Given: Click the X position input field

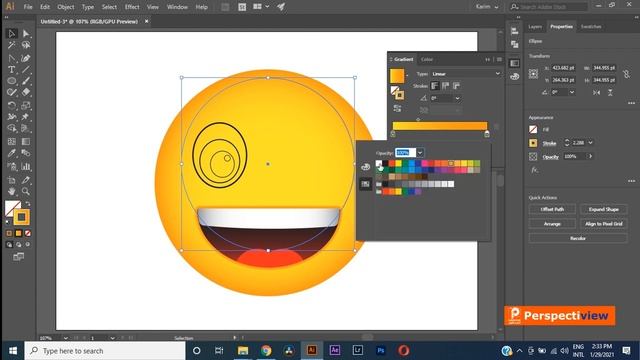Looking at the screenshot, I should click(x=563, y=68).
